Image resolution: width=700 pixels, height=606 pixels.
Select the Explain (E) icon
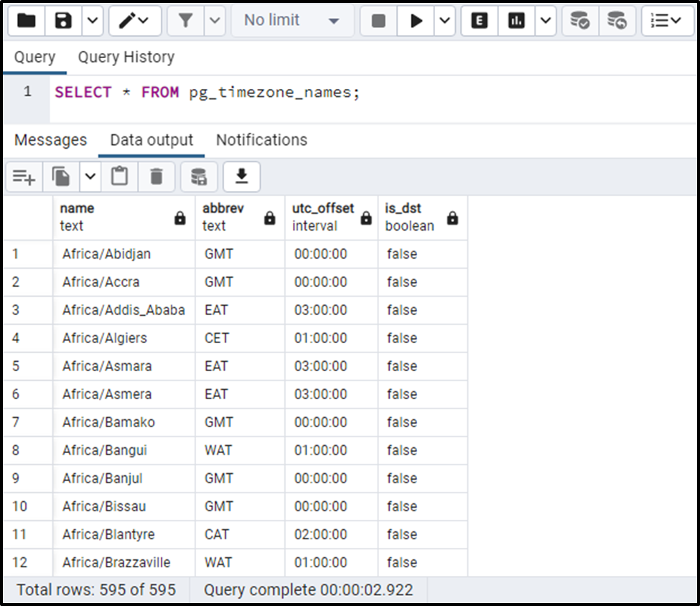[x=479, y=20]
